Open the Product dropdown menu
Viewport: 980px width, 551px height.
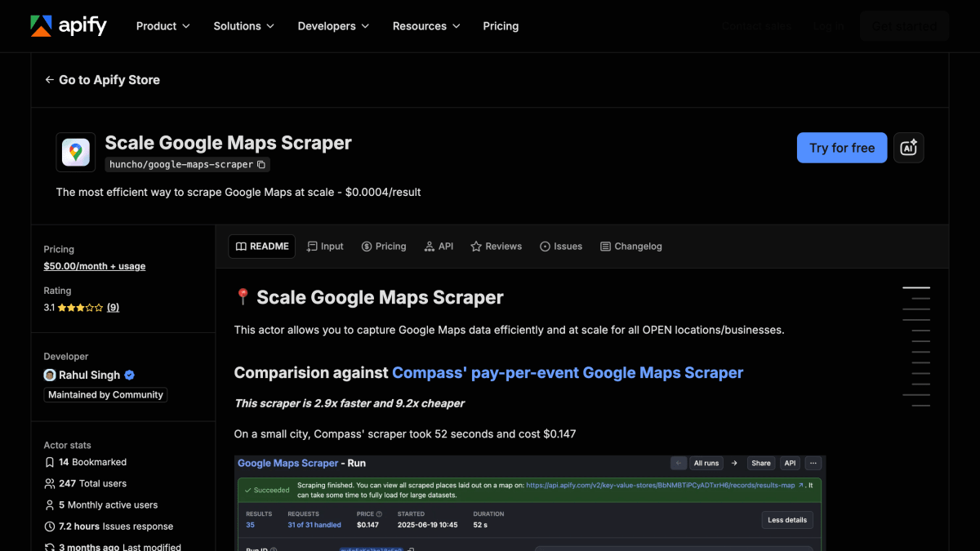pos(163,26)
